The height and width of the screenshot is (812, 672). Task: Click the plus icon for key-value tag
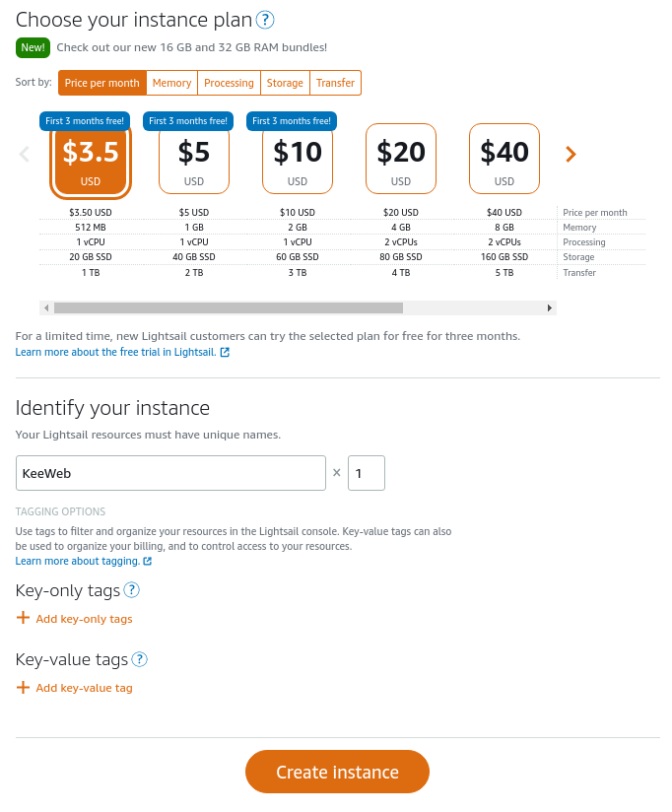tap(24, 688)
